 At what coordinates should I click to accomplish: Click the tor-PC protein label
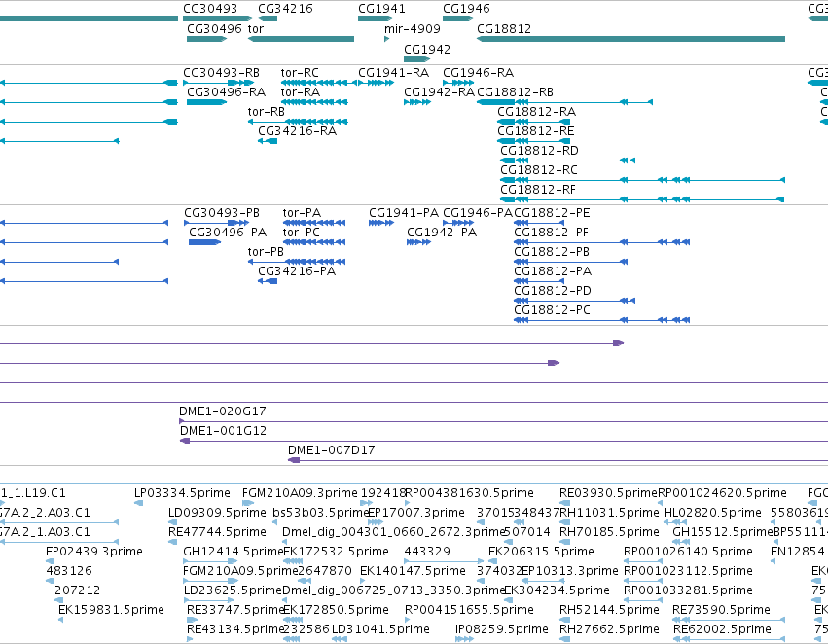pyautogui.click(x=301, y=233)
